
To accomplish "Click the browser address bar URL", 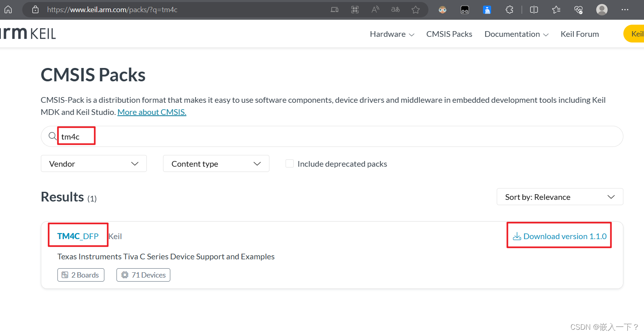I will (x=112, y=10).
